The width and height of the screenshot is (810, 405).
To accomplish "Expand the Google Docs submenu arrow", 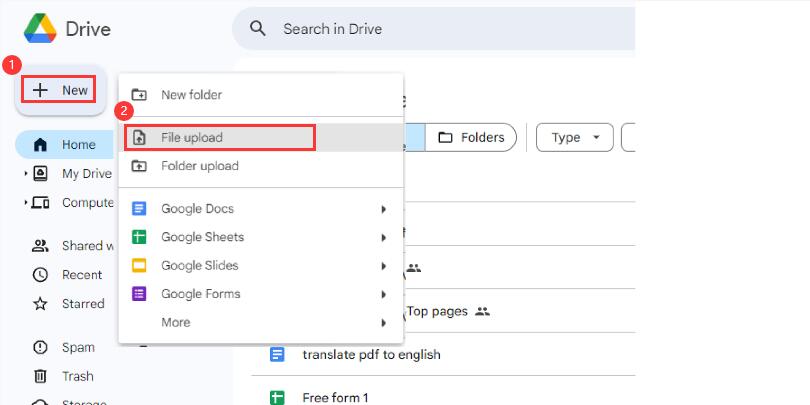I will (x=383, y=209).
